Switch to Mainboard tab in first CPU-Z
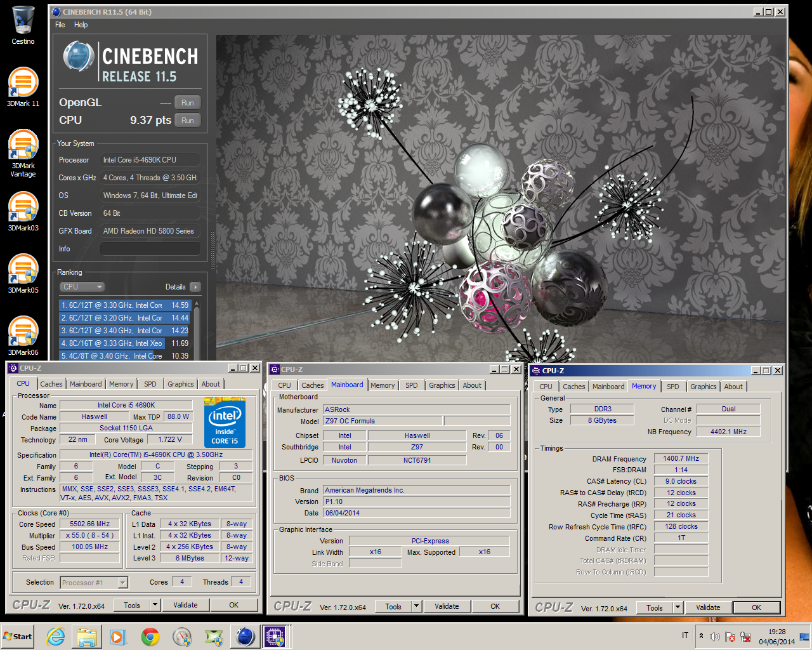812x650 pixels. [x=86, y=384]
